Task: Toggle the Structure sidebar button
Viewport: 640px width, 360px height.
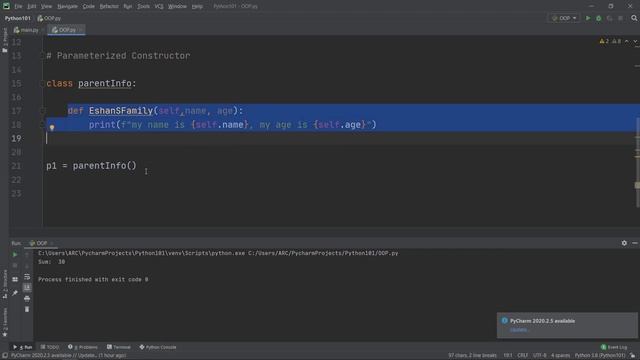Action: coord(5,284)
